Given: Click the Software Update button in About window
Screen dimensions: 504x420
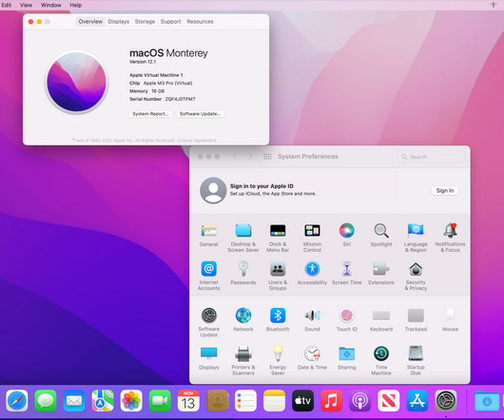Looking at the screenshot, I should 200,114.
